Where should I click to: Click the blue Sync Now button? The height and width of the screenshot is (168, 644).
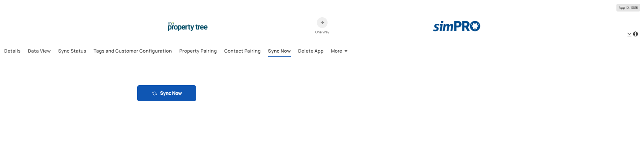click(167, 93)
